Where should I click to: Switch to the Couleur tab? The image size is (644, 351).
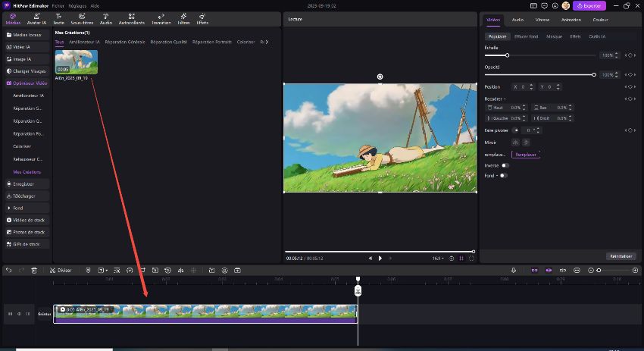tap(600, 20)
